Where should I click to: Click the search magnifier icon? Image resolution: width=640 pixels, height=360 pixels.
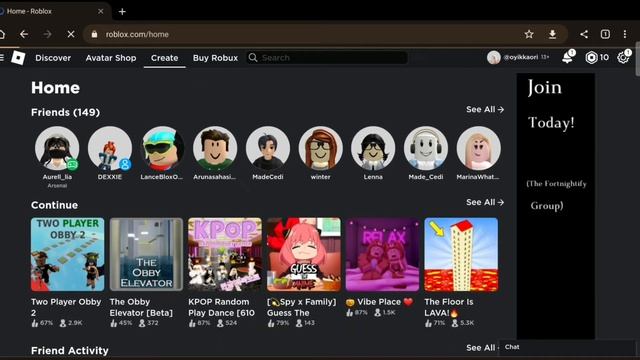pyautogui.click(x=253, y=58)
